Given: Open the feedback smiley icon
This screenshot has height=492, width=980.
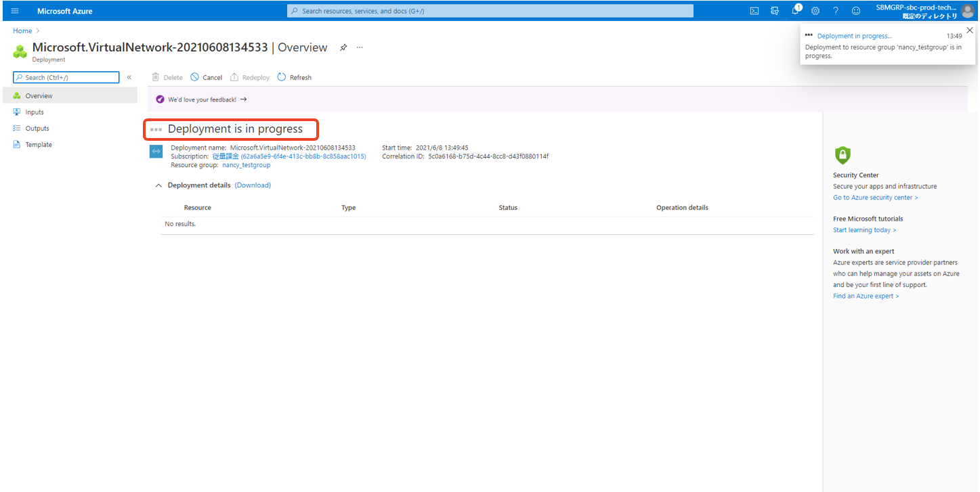Looking at the screenshot, I should pyautogui.click(x=856, y=11).
